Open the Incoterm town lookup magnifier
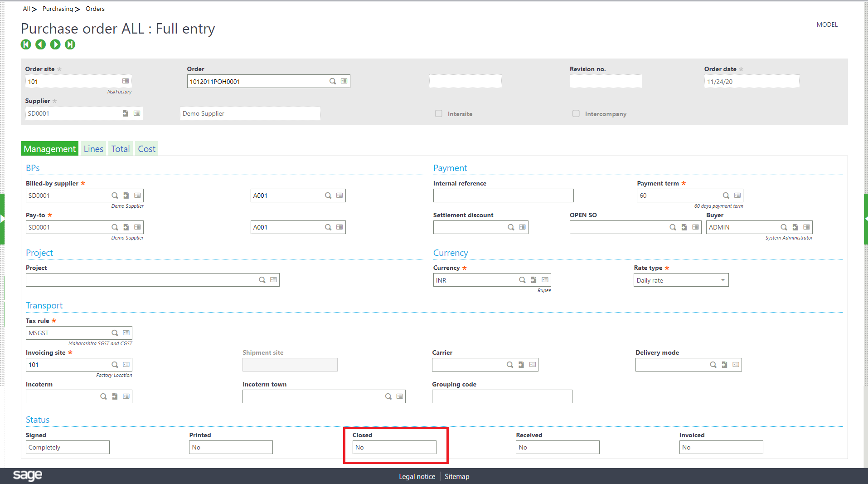Image resolution: width=868 pixels, height=484 pixels. 388,396
